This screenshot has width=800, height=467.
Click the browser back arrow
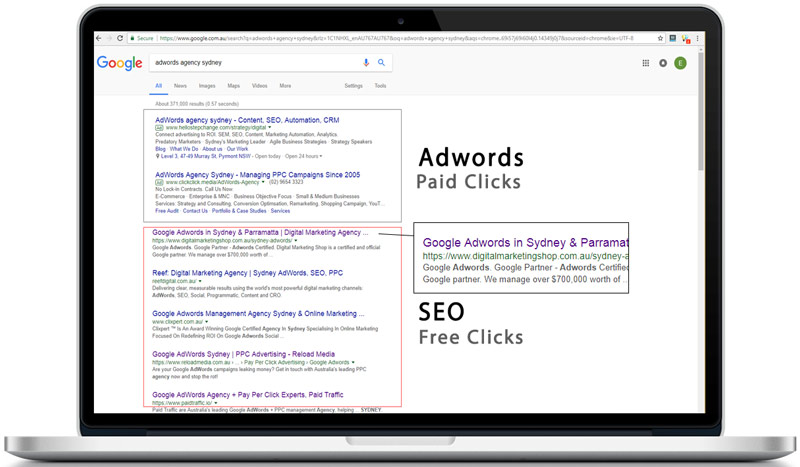(x=98, y=38)
